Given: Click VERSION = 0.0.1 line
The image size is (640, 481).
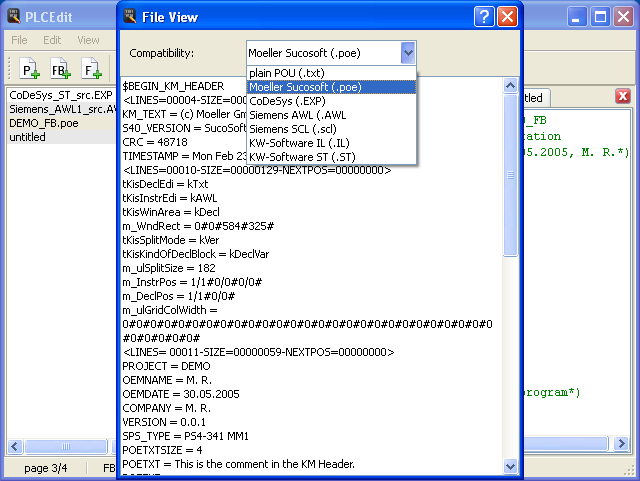Looking at the screenshot, I should tap(164, 422).
